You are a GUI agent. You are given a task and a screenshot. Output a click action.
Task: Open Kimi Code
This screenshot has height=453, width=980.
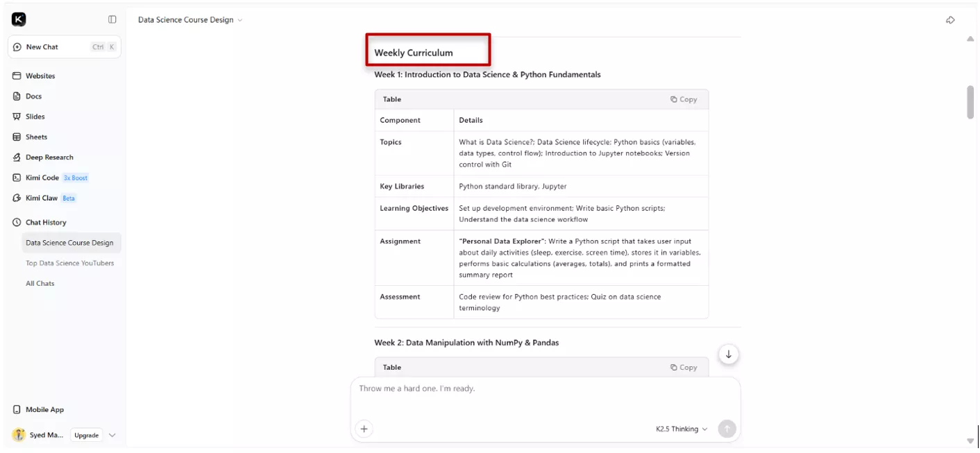coord(42,178)
